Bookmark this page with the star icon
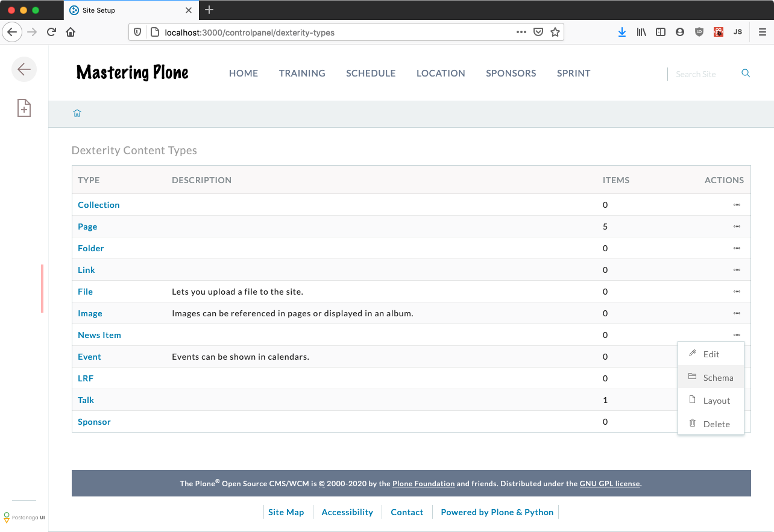The width and height of the screenshot is (774, 532). pyautogui.click(x=555, y=32)
